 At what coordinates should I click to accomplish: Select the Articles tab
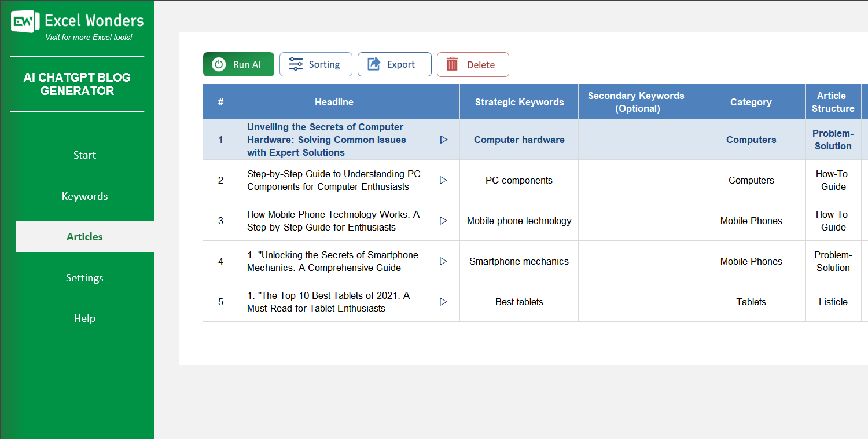84,236
